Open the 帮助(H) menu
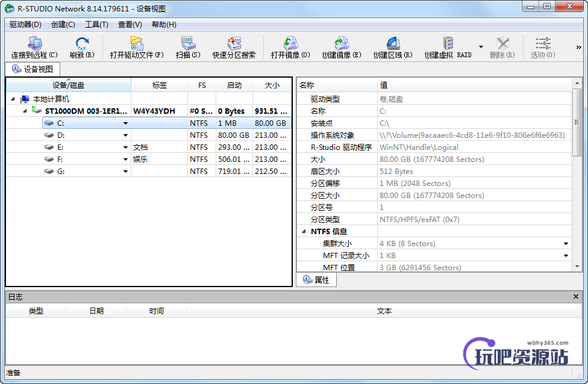Screen dimensions: 588x384 [164, 24]
